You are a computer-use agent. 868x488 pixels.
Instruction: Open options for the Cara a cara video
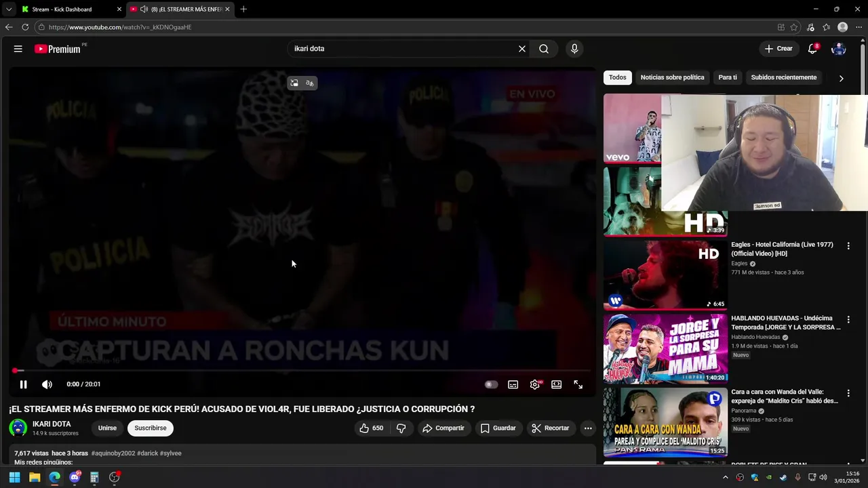(x=848, y=392)
